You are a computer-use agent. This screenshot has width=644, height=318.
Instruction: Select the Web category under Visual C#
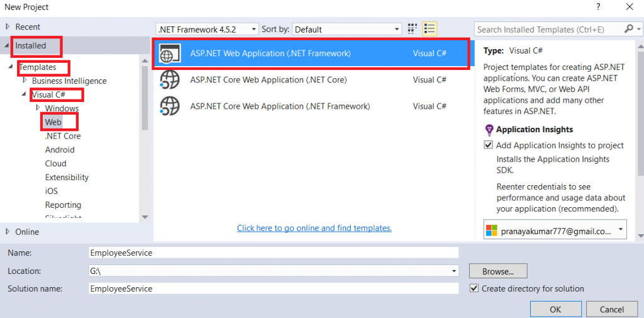pyautogui.click(x=53, y=122)
